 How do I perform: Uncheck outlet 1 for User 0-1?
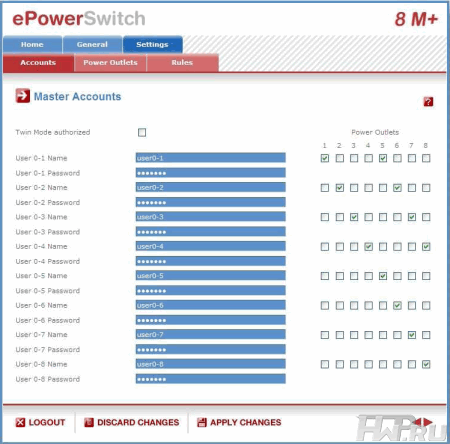pos(325,158)
